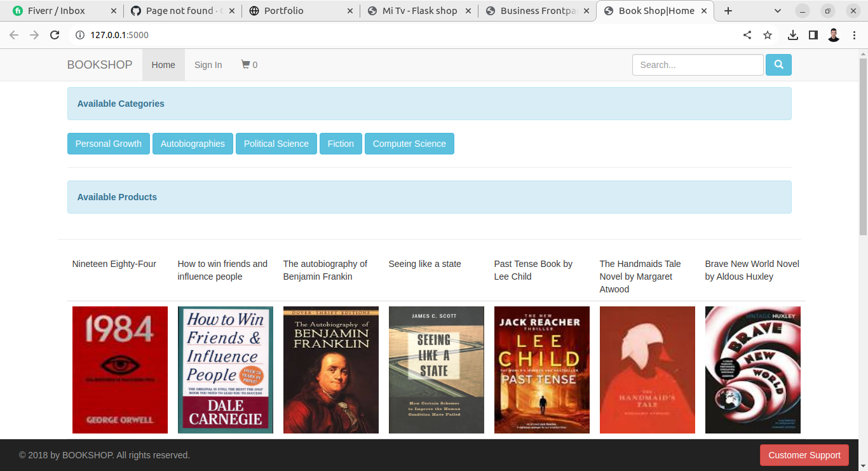The height and width of the screenshot is (471, 868).
Task: Open the Chrome profile avatar
Action: click(834, 35)
